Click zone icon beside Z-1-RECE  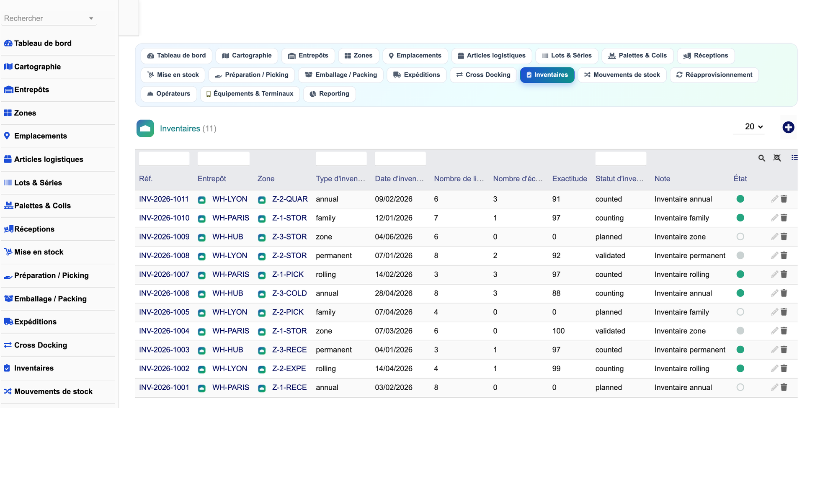click(262, 388)
